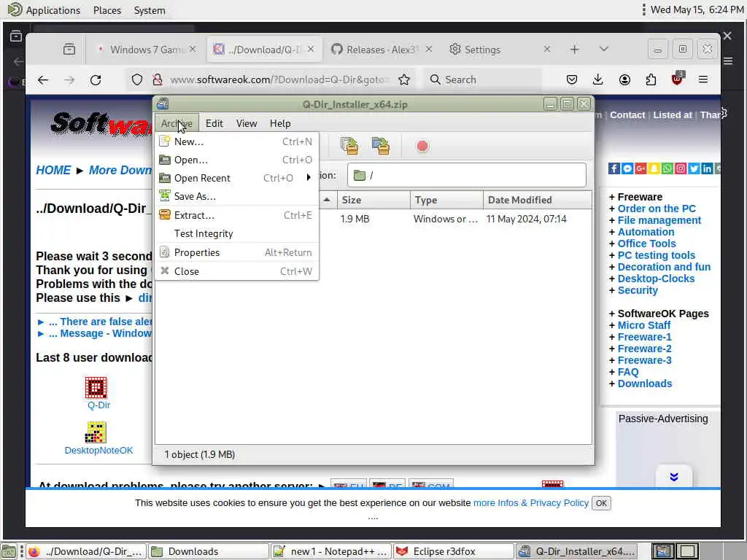Screen dimensions: 747x560
Task: Share page via Facebook icon
Action: coord(614,168)
